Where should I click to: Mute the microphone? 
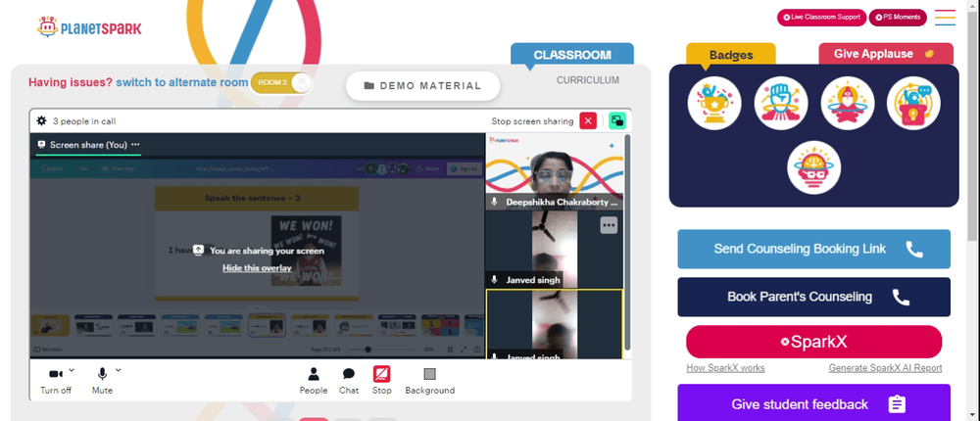point(102,381)
